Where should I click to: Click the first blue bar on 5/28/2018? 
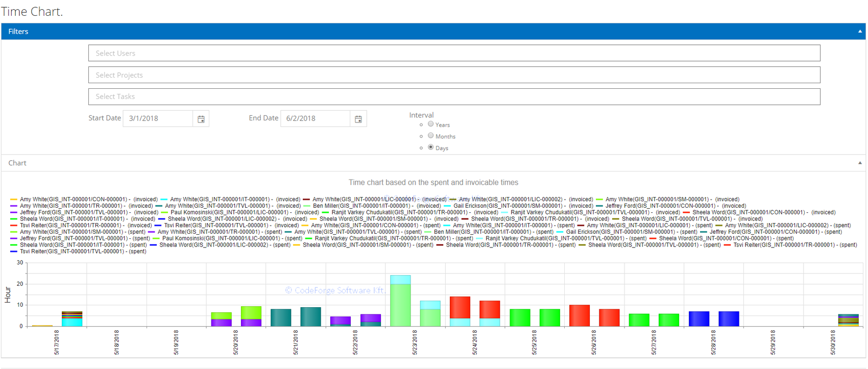pos(699,318)
